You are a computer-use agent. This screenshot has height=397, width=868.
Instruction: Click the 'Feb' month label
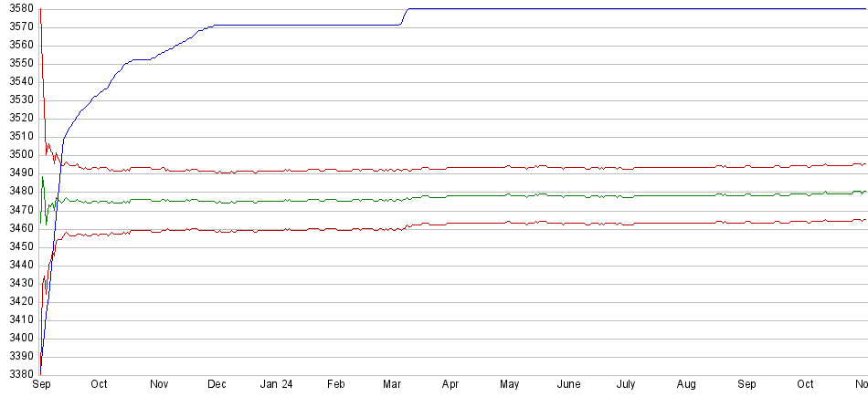[335, 384]
